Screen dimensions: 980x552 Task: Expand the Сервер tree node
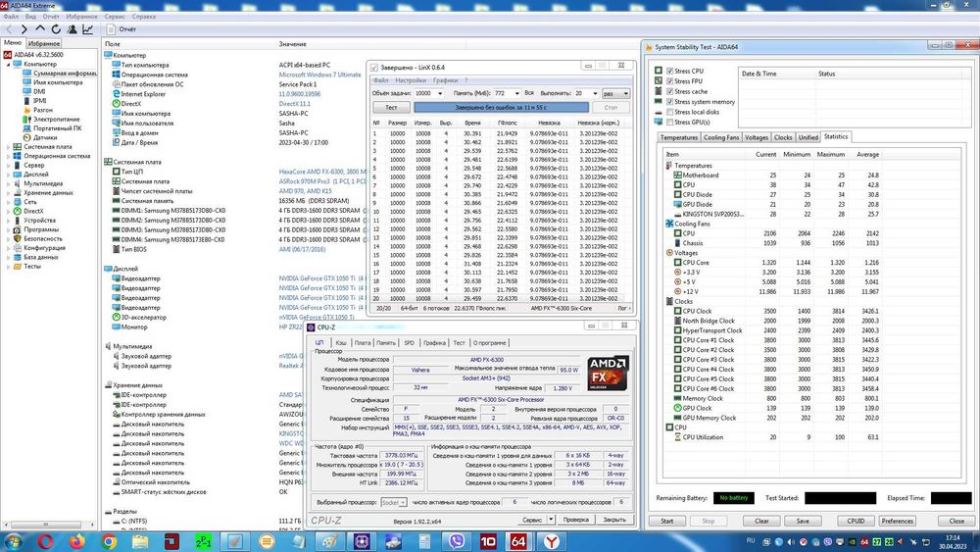coord(8,165)
